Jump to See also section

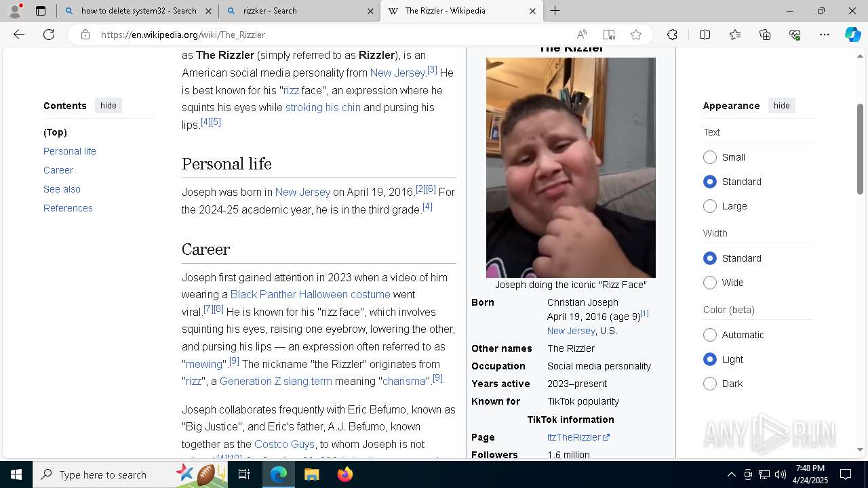click(62, 189)
